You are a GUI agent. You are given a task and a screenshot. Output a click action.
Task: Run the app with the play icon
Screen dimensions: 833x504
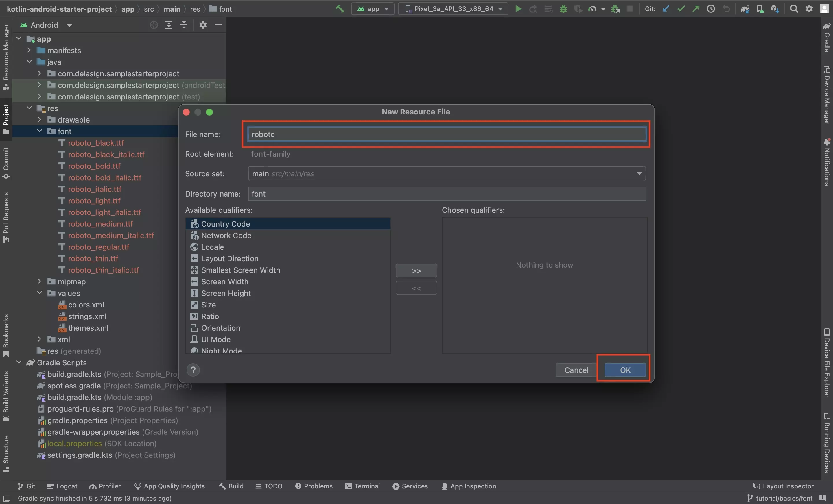click(518, 9)
